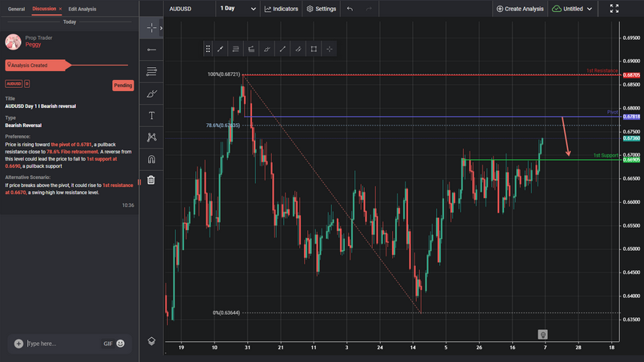Select the Text annotation tool
Viewport: 644px width, 362px height.
[151, 115]
